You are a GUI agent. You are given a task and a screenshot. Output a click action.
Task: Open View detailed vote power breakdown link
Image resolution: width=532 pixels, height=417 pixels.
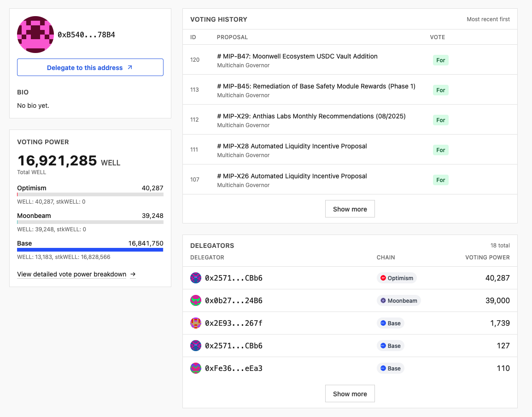point(72,274)
